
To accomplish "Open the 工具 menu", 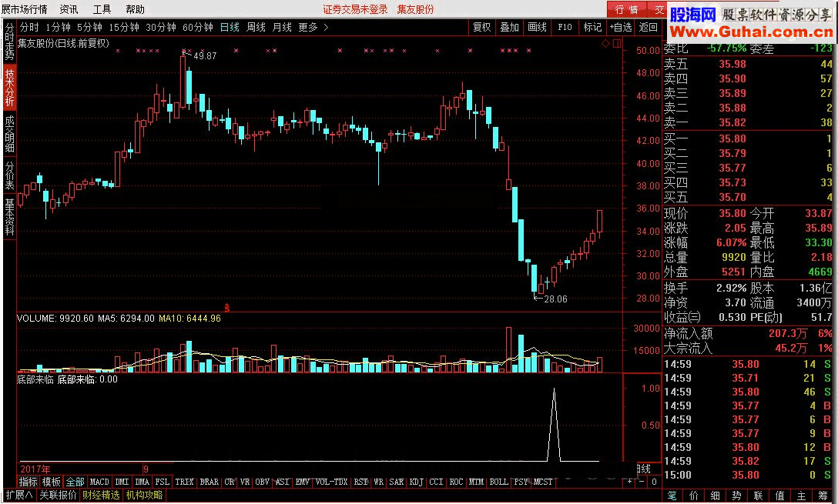I will pos(102,9).
